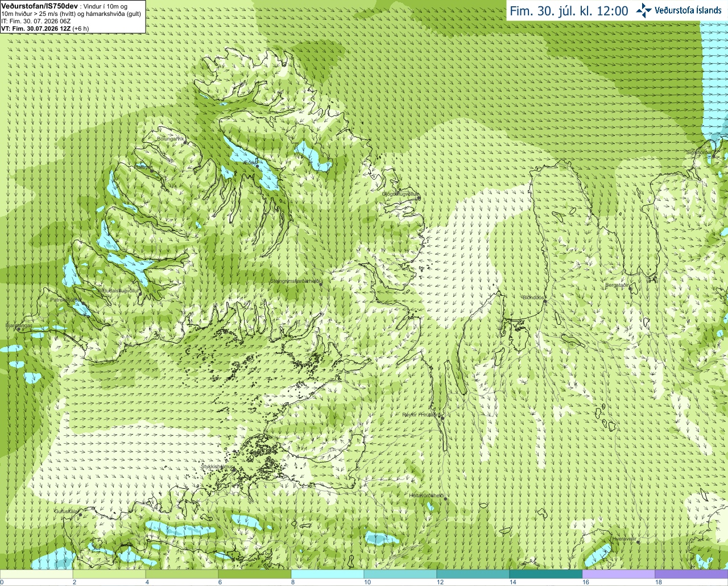Click the Hveravellir station marker
The height and width of the screenshot is (586, 728).
[x=638, y=542]
